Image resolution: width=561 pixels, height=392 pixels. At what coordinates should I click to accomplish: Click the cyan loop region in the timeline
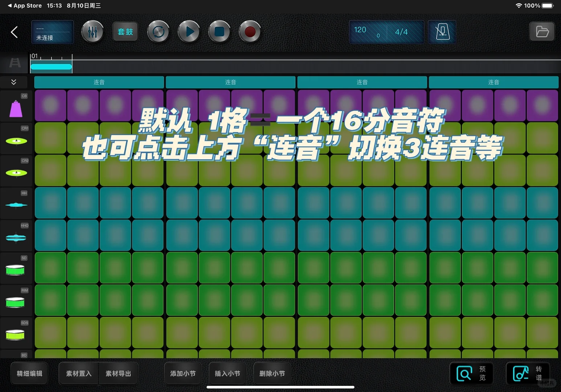(51, 66)
